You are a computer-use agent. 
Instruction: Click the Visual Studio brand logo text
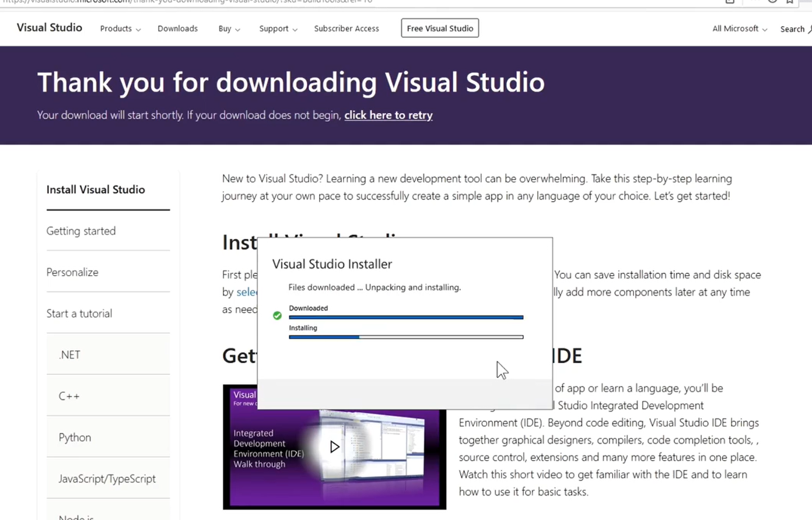click(50, 27)
